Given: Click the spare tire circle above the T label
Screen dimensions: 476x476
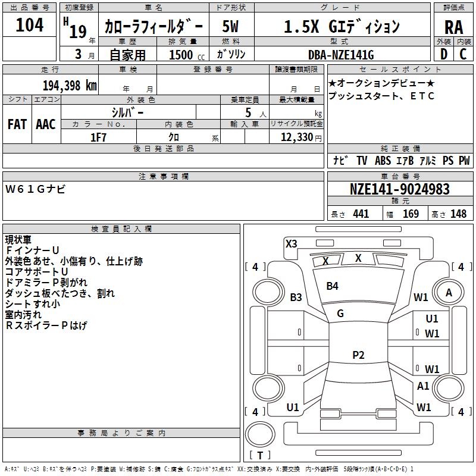Looking at the screenshot, I should pyautogui.click(x=260, y=434).
